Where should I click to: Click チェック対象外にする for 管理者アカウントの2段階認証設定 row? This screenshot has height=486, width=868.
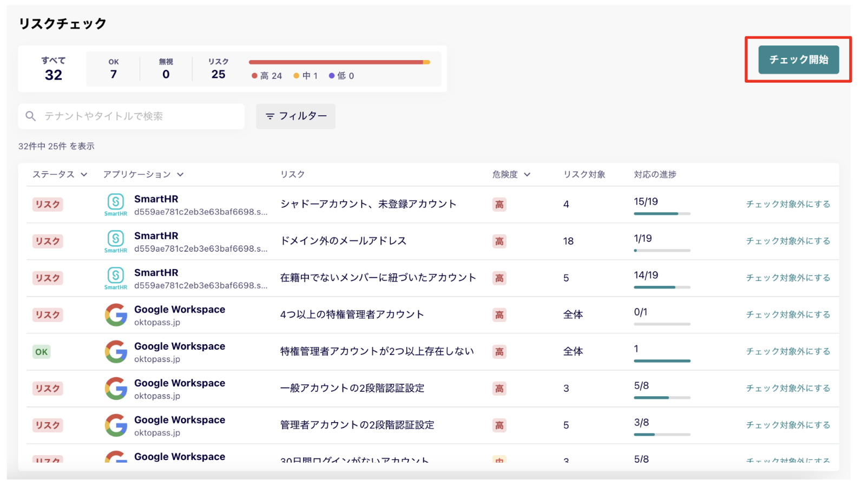pyautogui.click(x=788, y=425)
